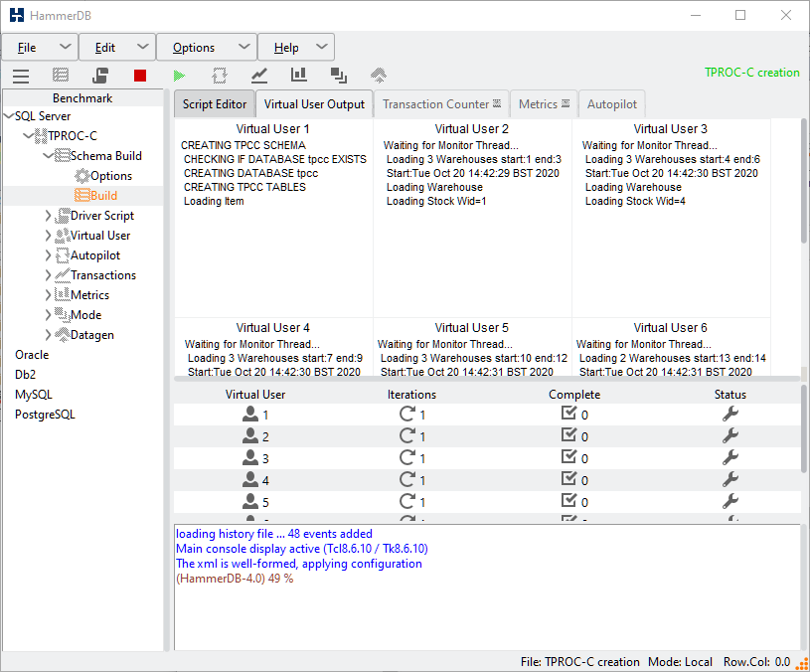Click the hamburger menu toolbar icon

(21, 76)
